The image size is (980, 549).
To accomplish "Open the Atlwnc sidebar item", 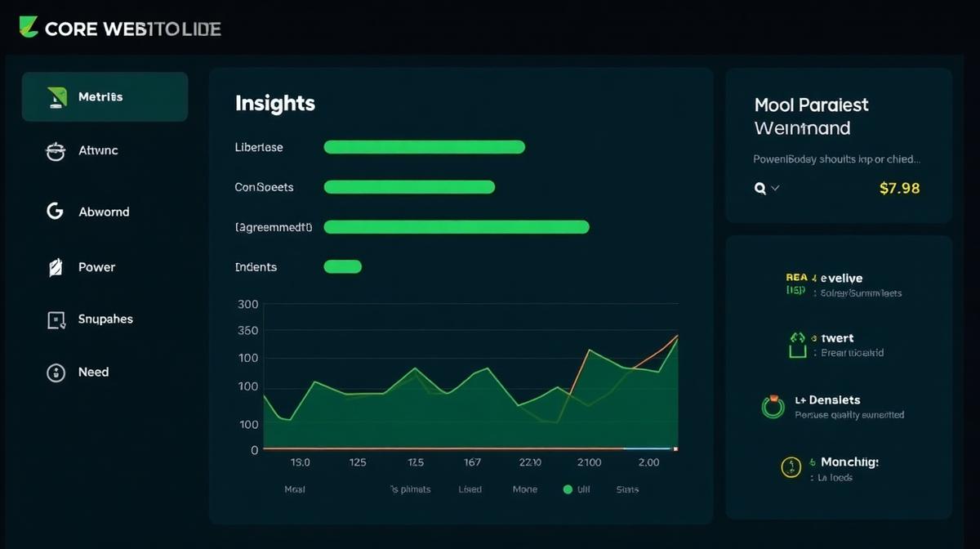I will coord(98,150).
